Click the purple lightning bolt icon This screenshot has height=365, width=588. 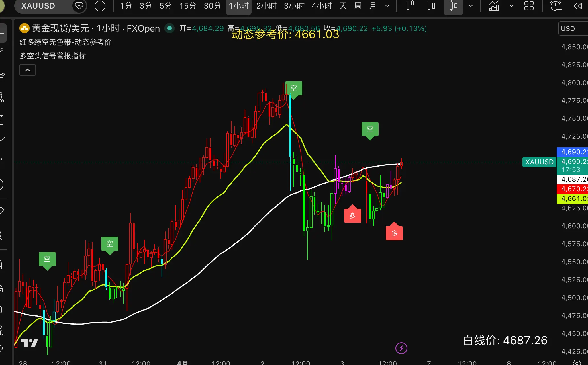point(401,348)
